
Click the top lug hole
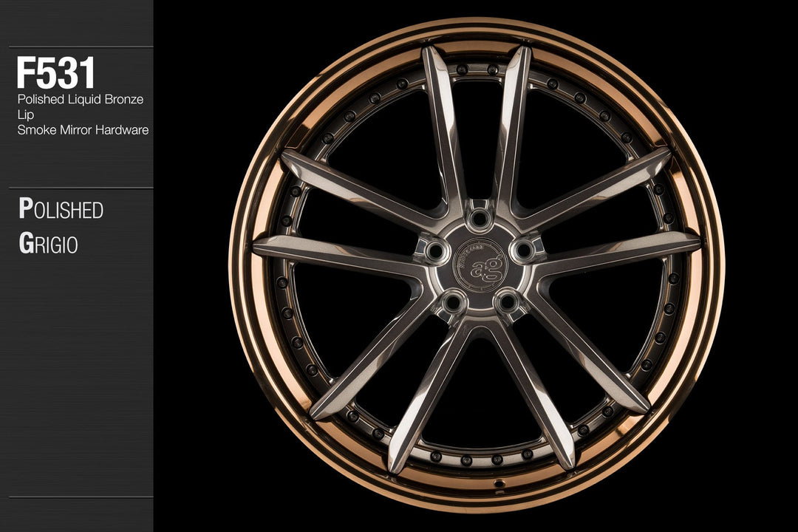[480, 218]
